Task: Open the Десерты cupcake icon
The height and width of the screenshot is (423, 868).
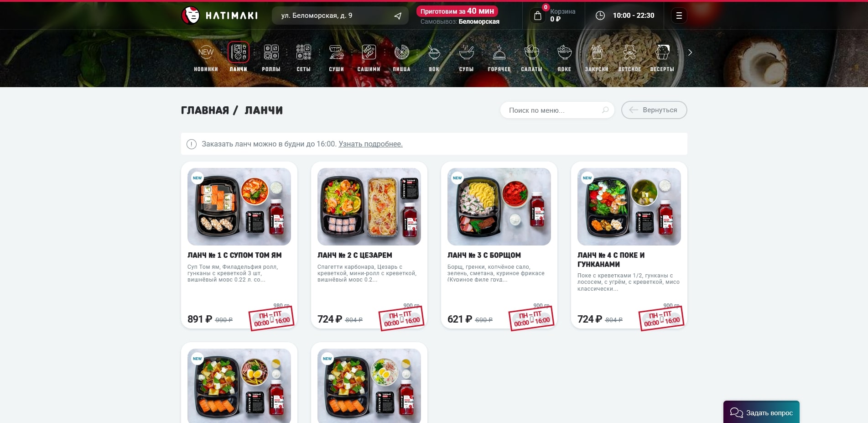Action: [x=662, y=52]
